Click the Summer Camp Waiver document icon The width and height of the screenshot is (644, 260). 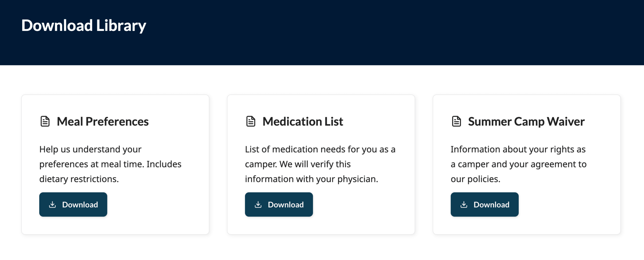tap(456, 121)
